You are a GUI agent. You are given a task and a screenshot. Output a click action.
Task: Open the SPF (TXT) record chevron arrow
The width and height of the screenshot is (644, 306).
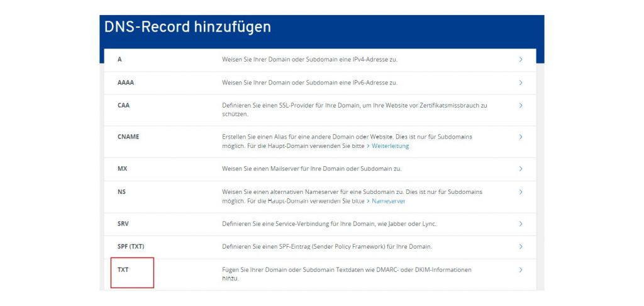tap(520, 247)
